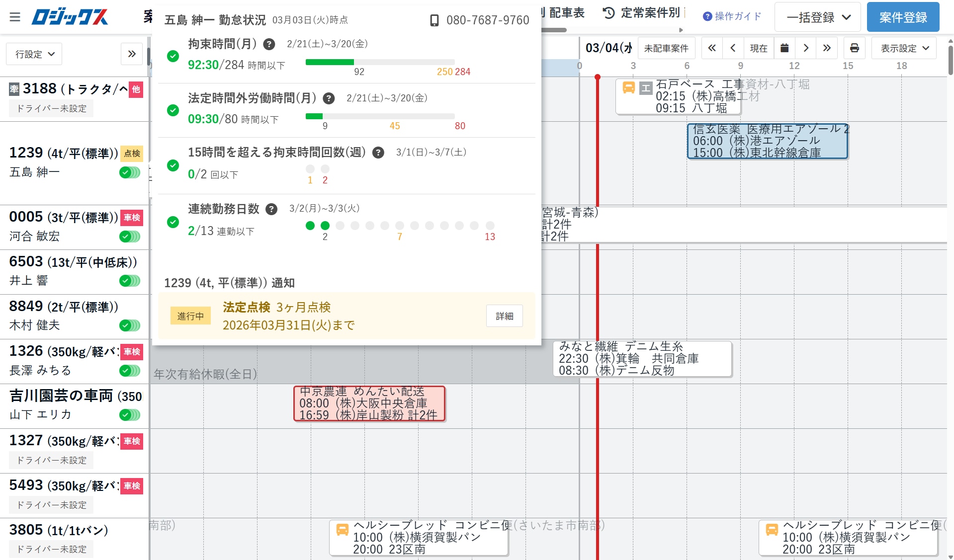Open the 表示設定 dropdown
The width and height of the screenshot is (954, 560).
pyautogui.click(x=904, y=48)
